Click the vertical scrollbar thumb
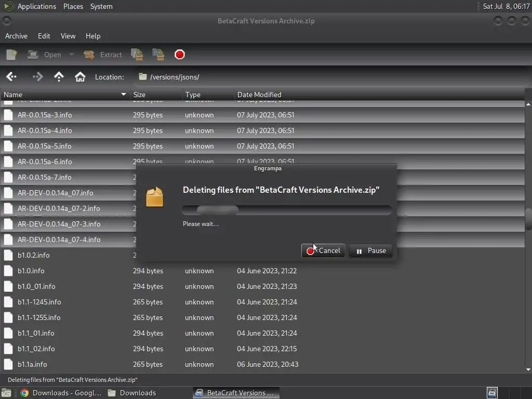 click(528, 219)
